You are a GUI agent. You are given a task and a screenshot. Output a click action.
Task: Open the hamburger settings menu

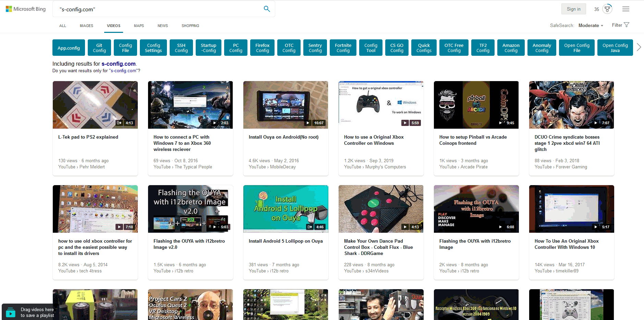(626, 9)
